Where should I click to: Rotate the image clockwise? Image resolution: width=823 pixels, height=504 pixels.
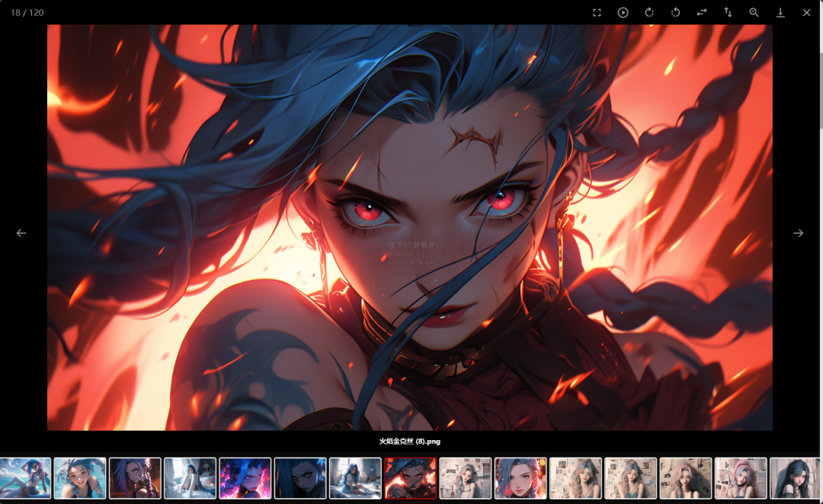(649, 13)
